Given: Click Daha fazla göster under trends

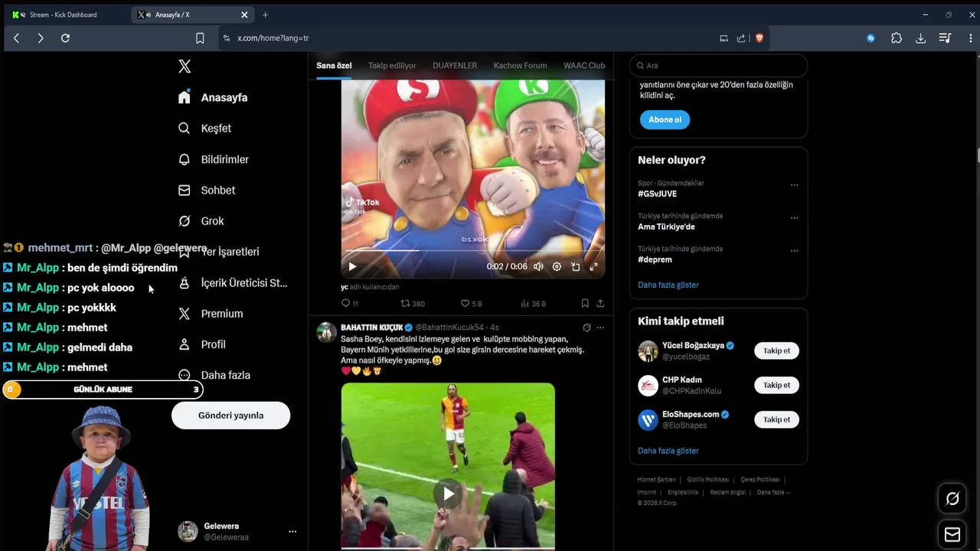Looking at the screenshot, I should (x=668, y=285).
